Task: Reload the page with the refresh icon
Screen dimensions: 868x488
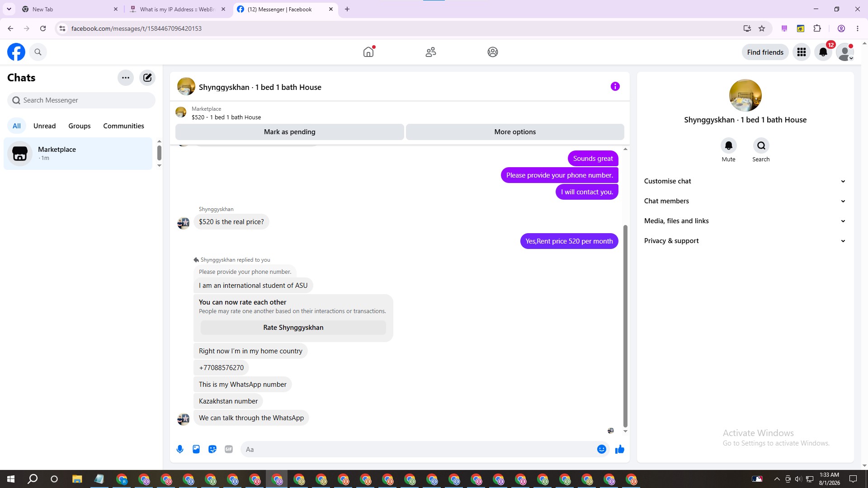Action: point(43,28)
